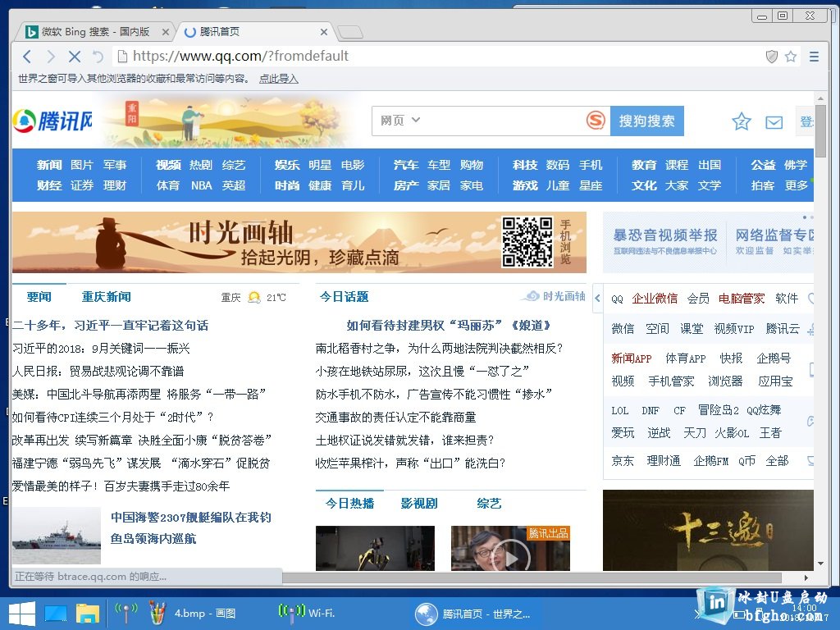Open the 游戏 navigation link
The height and width of the screenshot is (630, 840).
(525, 185)
